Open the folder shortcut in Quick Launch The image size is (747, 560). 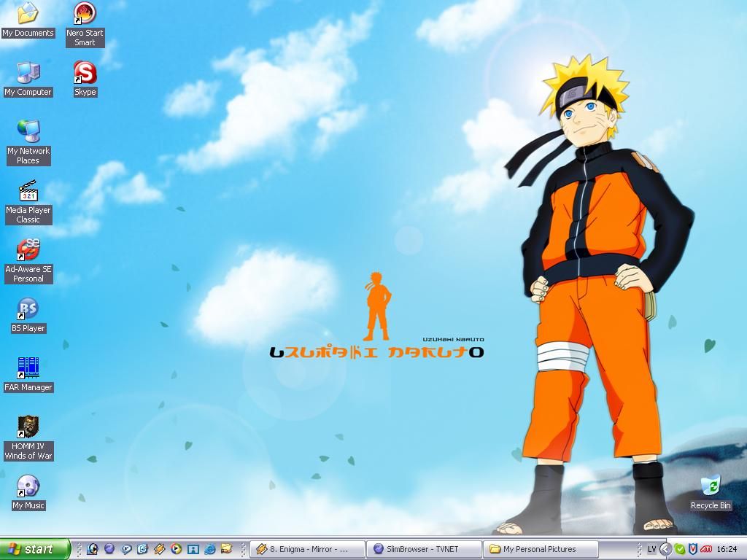(x=226, y=549)
